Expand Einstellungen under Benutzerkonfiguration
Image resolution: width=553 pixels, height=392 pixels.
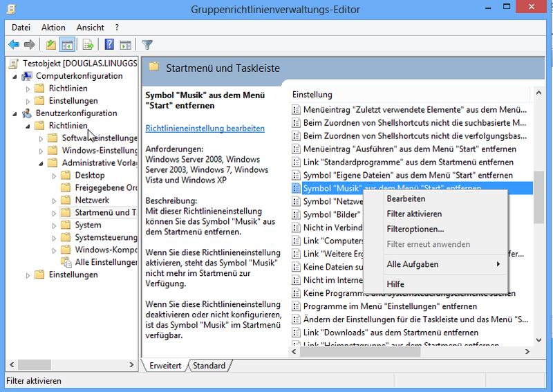tap(28, 275)
